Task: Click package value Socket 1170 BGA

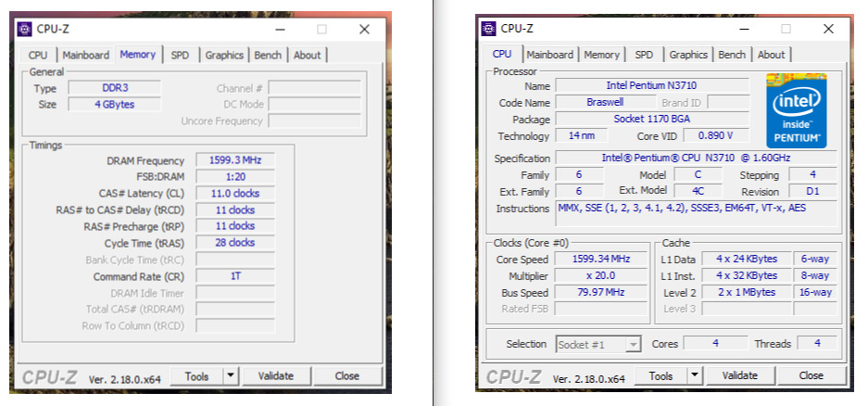Action: (652, 119)
